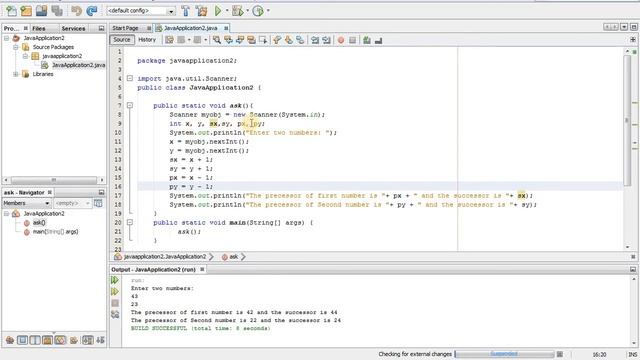Click the Open Project toolbar icon
640x360 pixels.
click(x=41, y=11)
